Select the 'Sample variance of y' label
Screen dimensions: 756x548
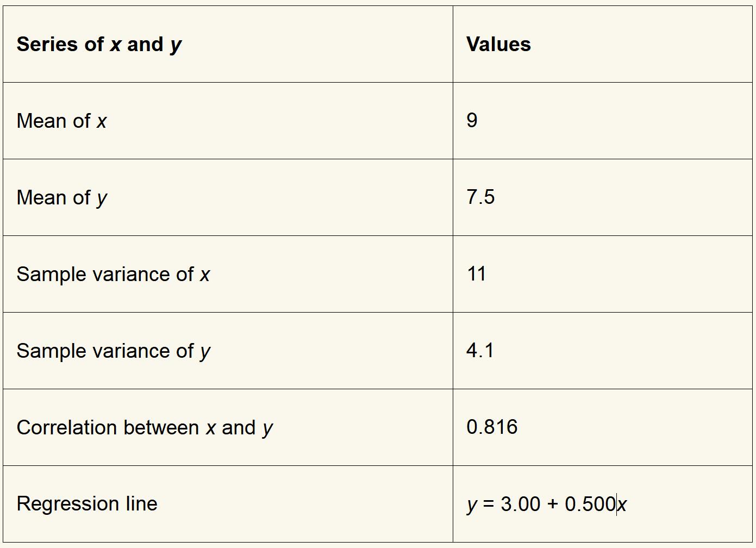coord(113,351)
